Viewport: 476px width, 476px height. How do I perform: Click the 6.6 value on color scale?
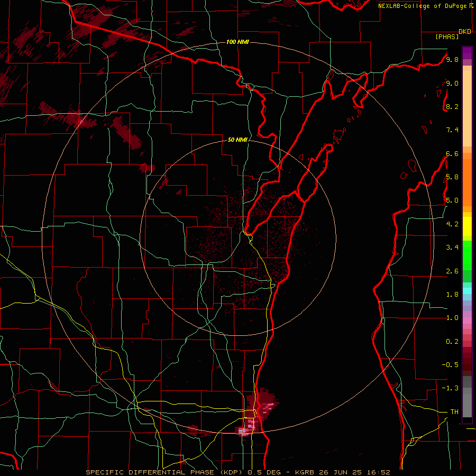[452, 153]
